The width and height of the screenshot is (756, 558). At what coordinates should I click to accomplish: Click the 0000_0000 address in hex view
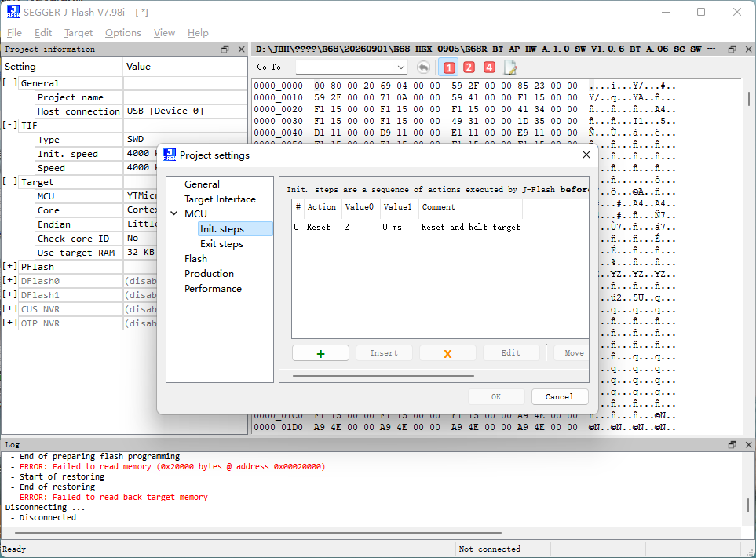[x=278, y=86]
